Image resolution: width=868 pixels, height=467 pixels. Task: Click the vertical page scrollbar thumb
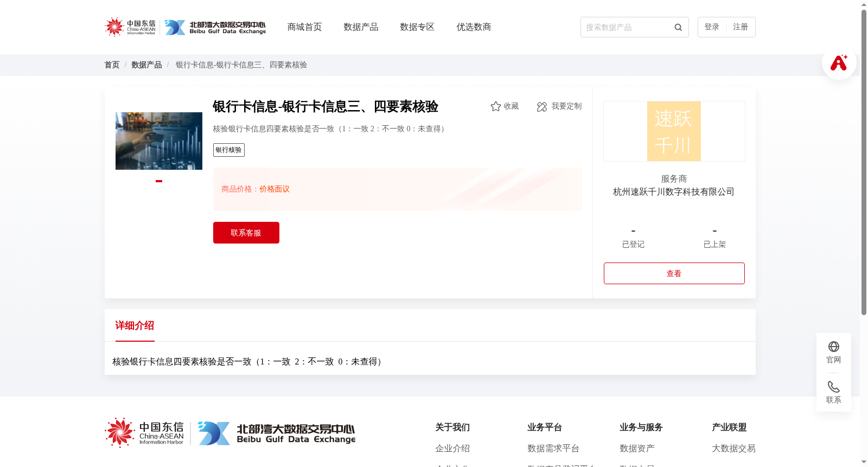coord(864,162)
